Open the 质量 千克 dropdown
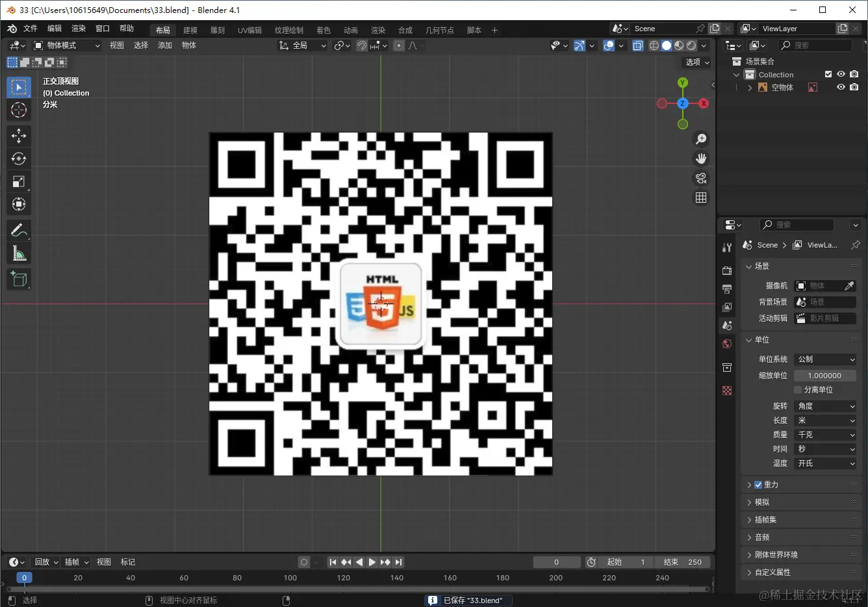868x607 pixels. [825, 435]
